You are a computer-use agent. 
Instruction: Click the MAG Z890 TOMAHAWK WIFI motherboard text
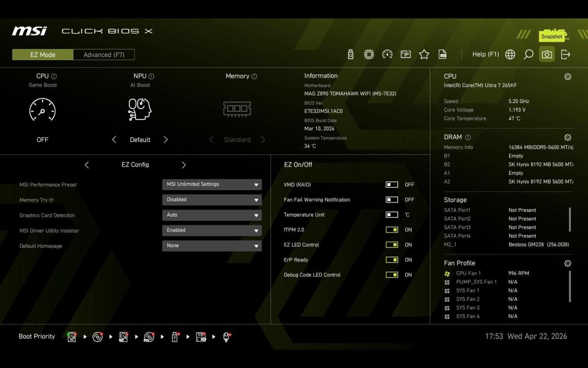[x=350, y=94]
